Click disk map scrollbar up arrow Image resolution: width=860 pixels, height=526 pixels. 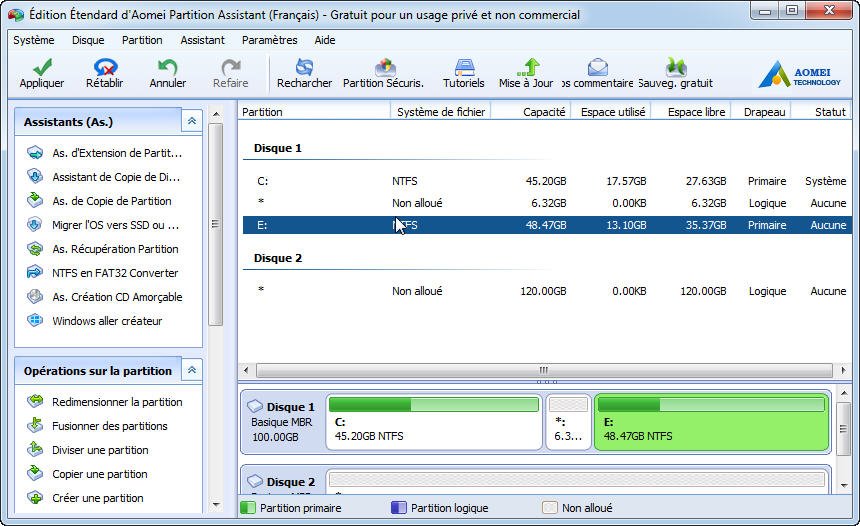click(844, 393)
